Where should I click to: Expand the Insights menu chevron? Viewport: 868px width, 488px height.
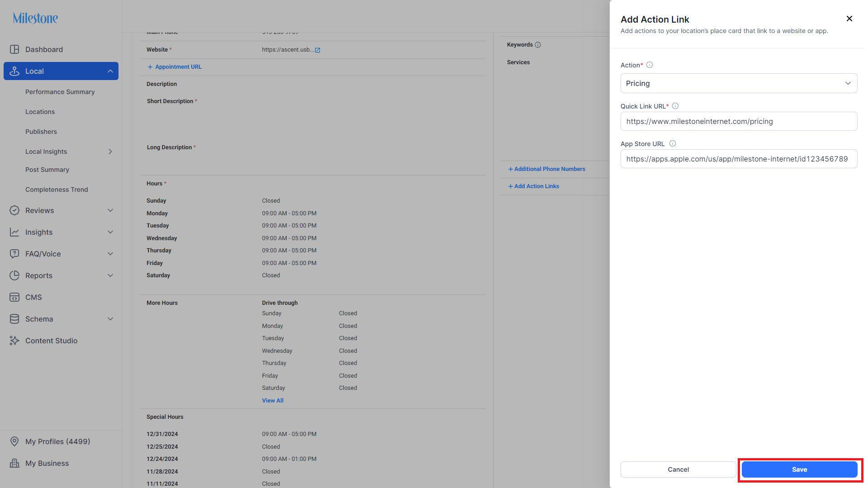coord(110,232)
